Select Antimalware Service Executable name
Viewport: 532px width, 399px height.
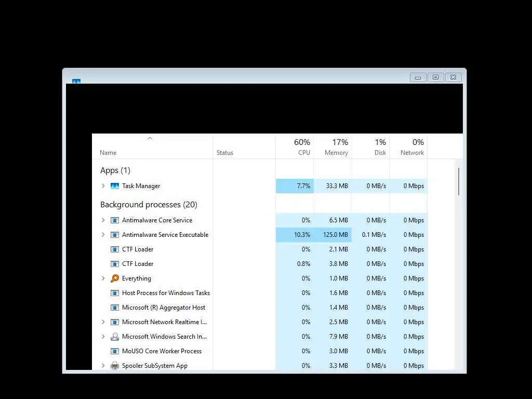165,235
